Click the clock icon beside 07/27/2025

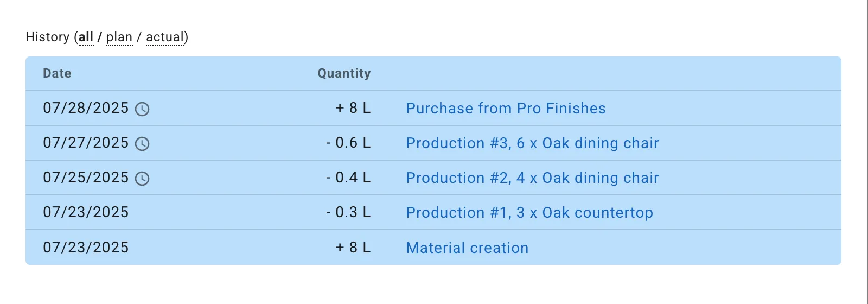(x=142, y=144)
